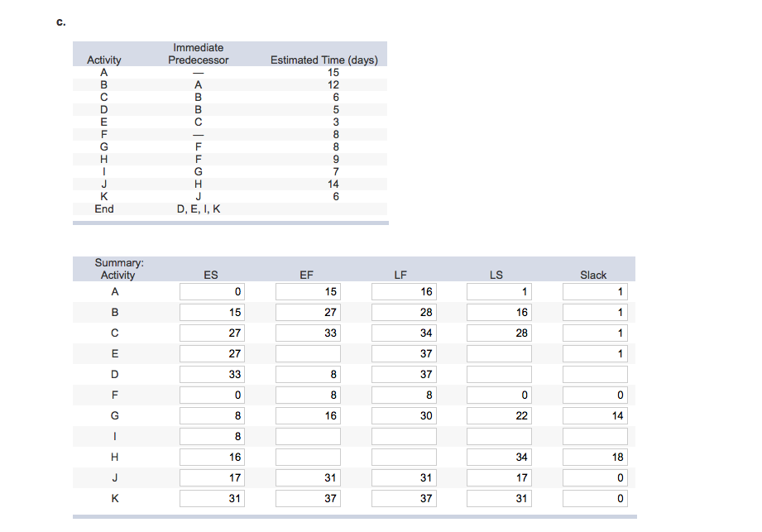This screenshot has width=762, height=532.
Task: Select the ES field for activity A
Action: [212, 291]
